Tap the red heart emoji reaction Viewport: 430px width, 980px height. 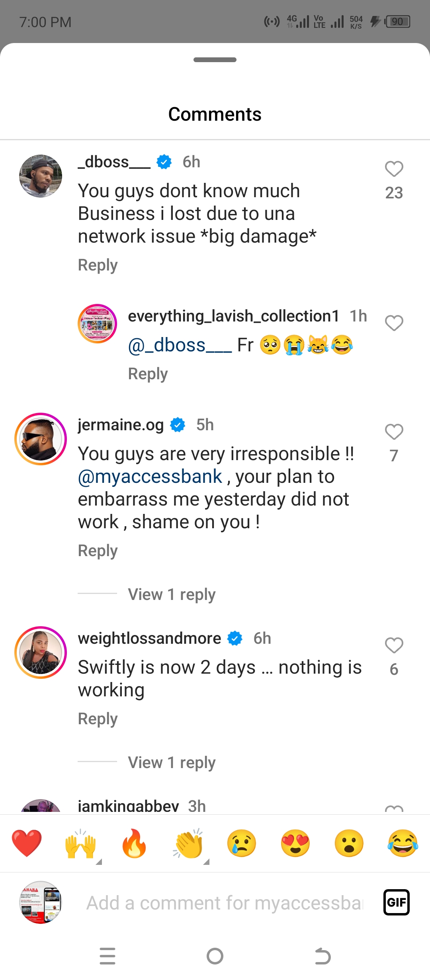27,843
